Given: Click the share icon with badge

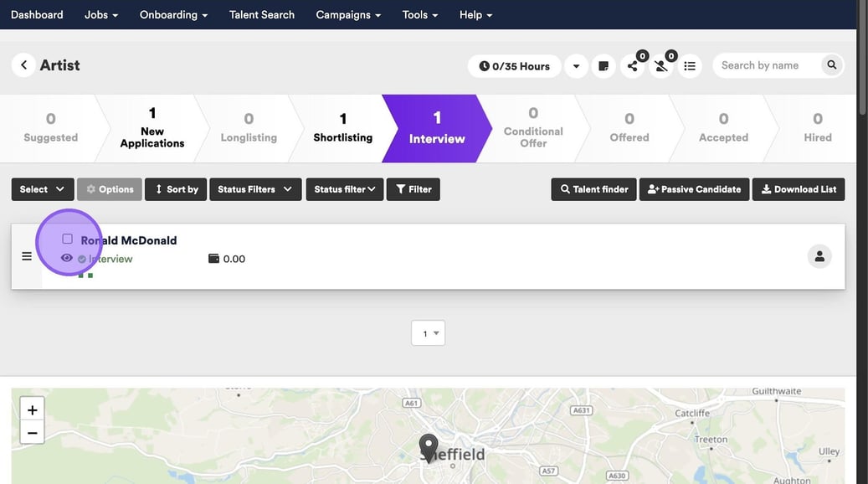Looking at the screenshot, I should coord(633,66).
